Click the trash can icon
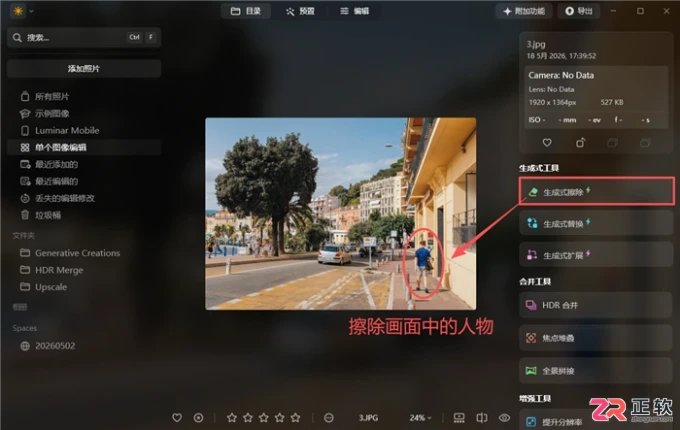Viewport: 680px width, 430px height. (25, 215)
